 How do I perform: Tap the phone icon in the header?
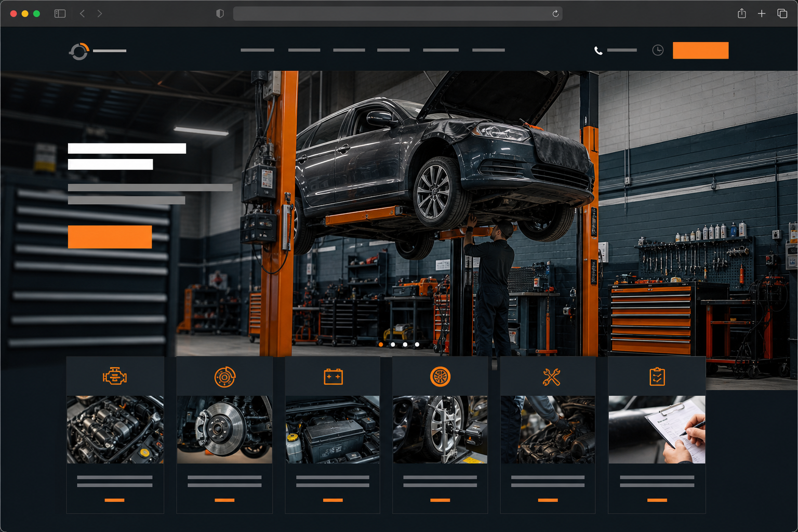[x=598, y=50]
